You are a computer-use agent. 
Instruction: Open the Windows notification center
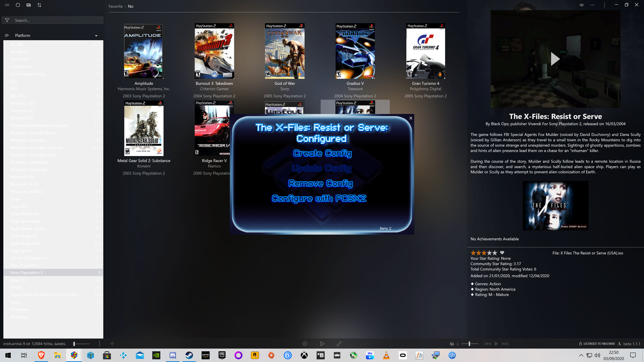(633, 355)
